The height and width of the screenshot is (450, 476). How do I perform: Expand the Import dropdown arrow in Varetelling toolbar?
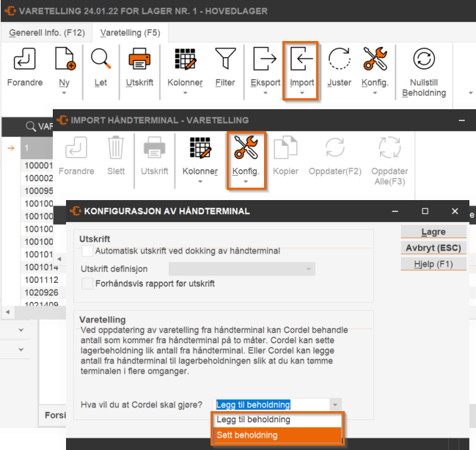coord(301,93)
